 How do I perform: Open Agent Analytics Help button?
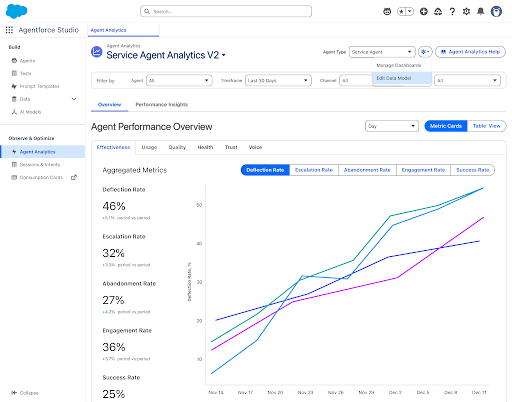pyautogui.click(x=470, y=52)
